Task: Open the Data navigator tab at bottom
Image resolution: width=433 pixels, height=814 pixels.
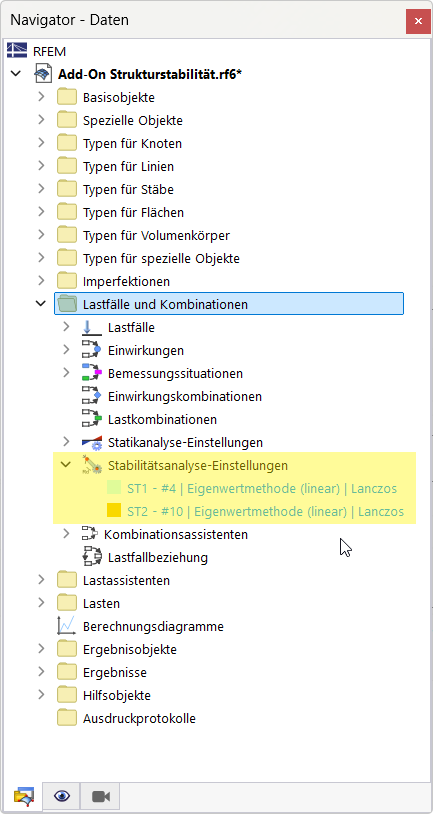Action: point(24,796)
